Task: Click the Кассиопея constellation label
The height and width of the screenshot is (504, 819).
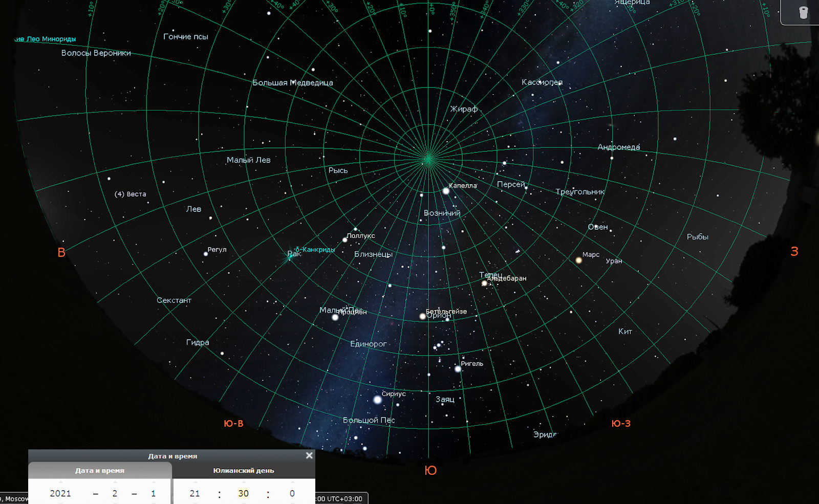Action: (x=542, y=82)
